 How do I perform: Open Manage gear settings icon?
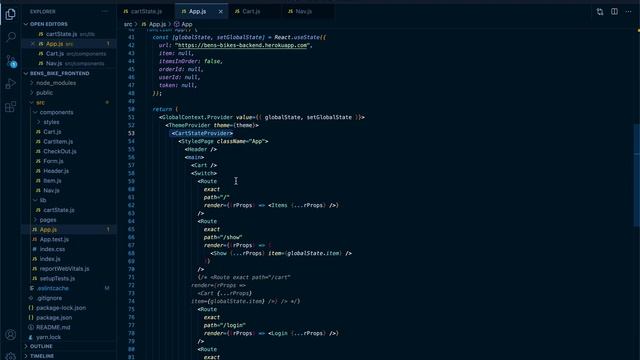click(x=11, y=356)
